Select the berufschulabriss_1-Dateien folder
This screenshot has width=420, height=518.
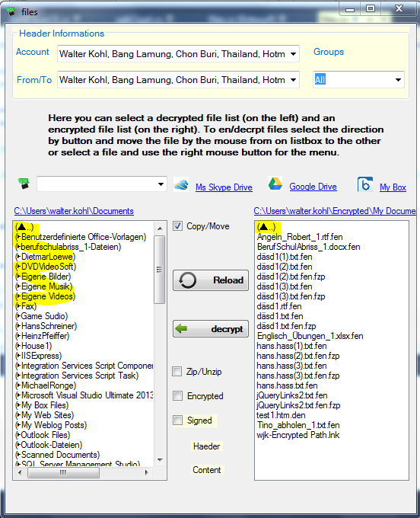coord(68,247)
